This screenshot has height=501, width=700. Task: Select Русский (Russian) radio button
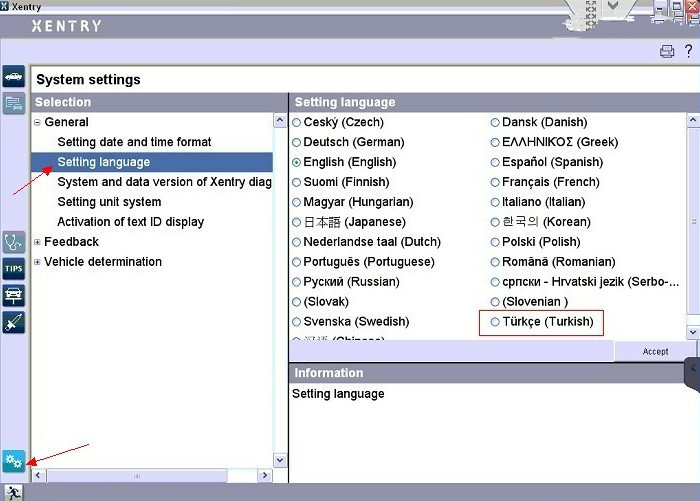(296, 282)
